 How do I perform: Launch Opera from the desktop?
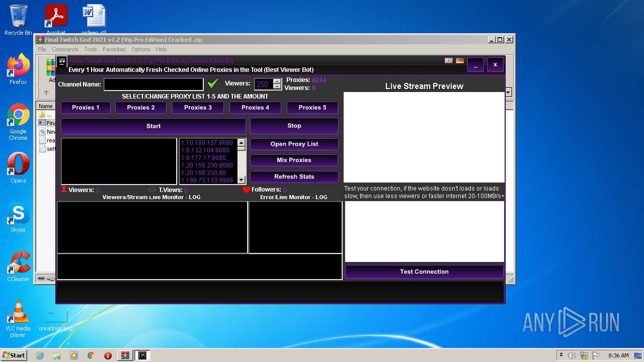click(18, 168)
